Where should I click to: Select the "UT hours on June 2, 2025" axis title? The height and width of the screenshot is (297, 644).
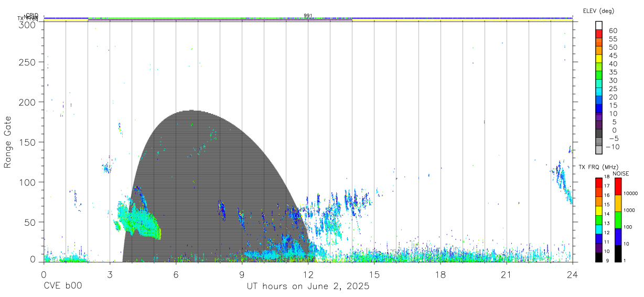pos(308,287)
